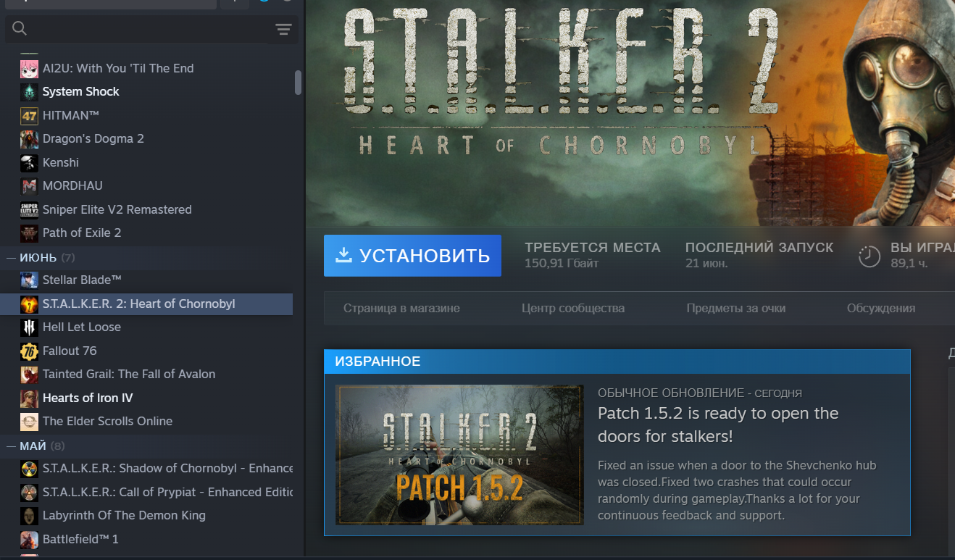The height and width of the screenshot is (560, 955).
Task: Open the Patch 1.5.2 news headline
Action: pyautogui.click(x=718, y=425)
